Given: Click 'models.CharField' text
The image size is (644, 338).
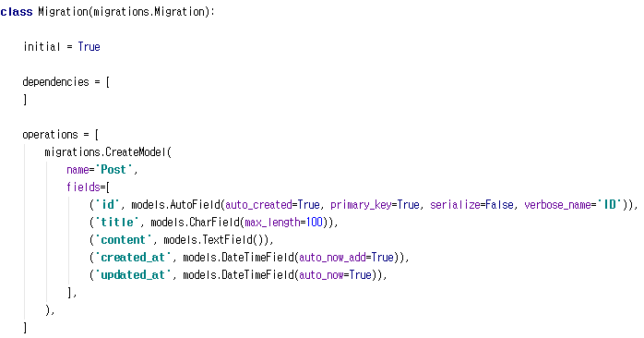Looking at the screenshot, I should pyautogui.click(x=196, y=223).
